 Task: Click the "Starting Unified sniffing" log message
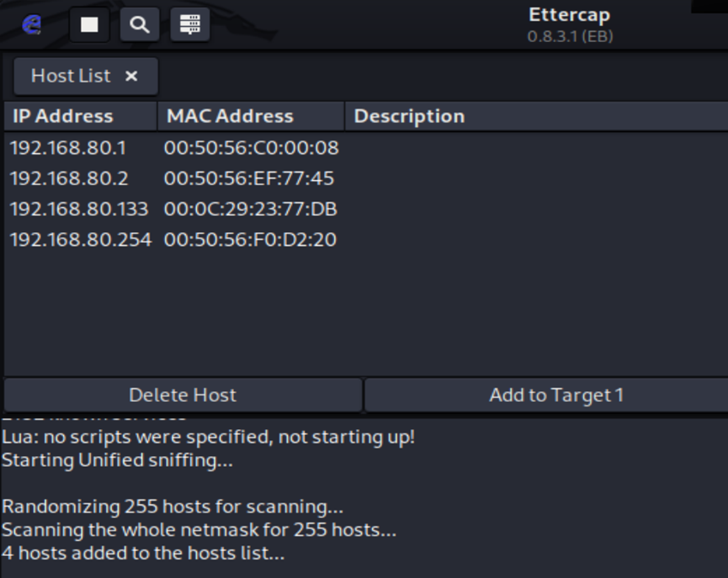tap(117, 460)
